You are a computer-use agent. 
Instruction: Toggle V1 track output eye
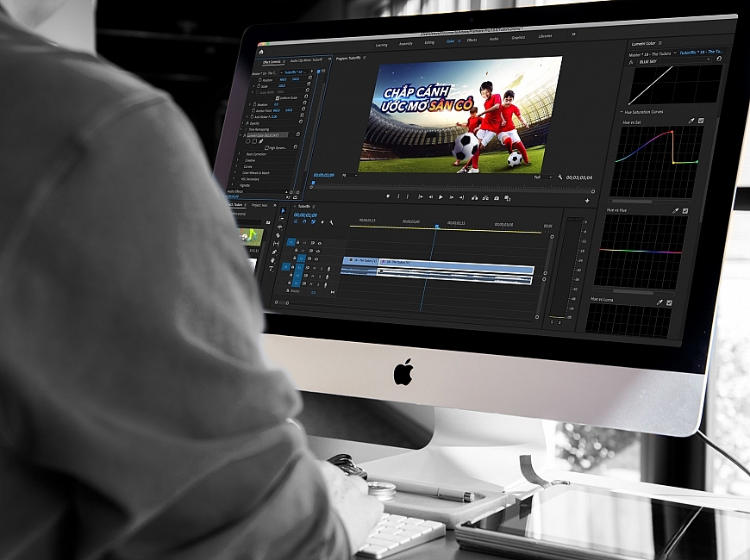pos(316,258)
